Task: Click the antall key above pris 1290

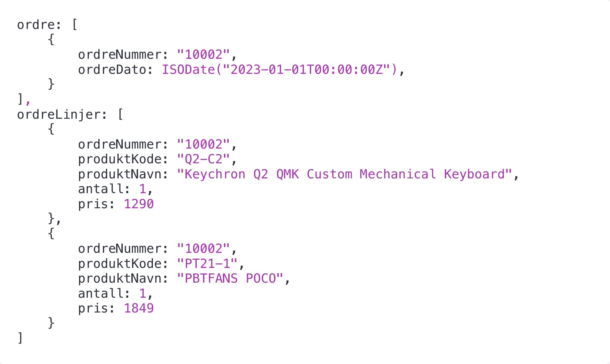Action: [x=100, y=189]
